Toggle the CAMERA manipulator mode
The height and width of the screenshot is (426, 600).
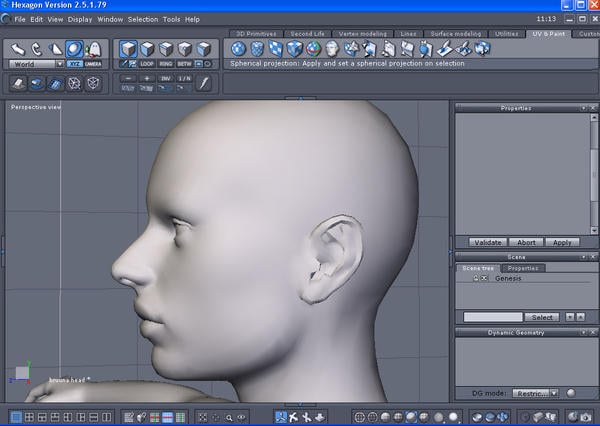93,63
